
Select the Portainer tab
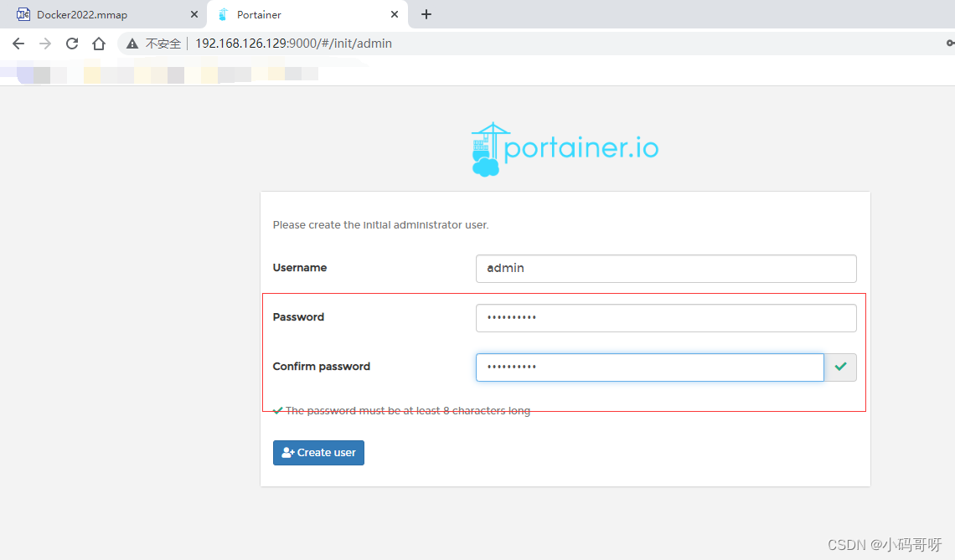click(x=307, y=14)
